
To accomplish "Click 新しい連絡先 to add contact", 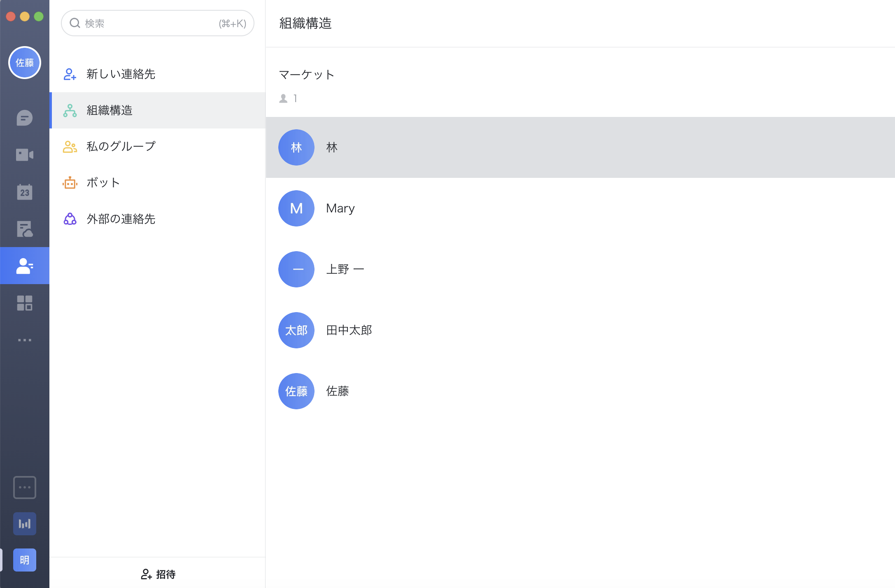I will coord(123,74).
